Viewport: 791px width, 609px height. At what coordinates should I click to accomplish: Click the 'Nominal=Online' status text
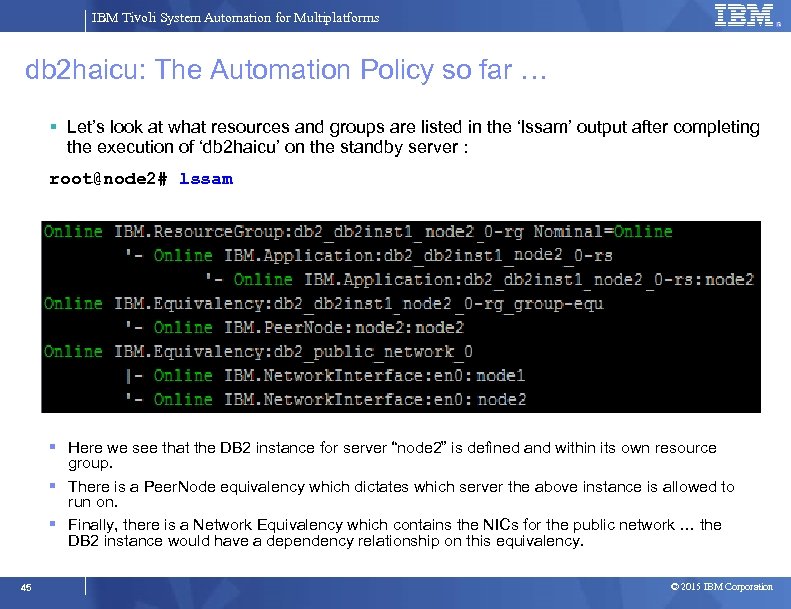pyautogui.click(x=603, y=232)
